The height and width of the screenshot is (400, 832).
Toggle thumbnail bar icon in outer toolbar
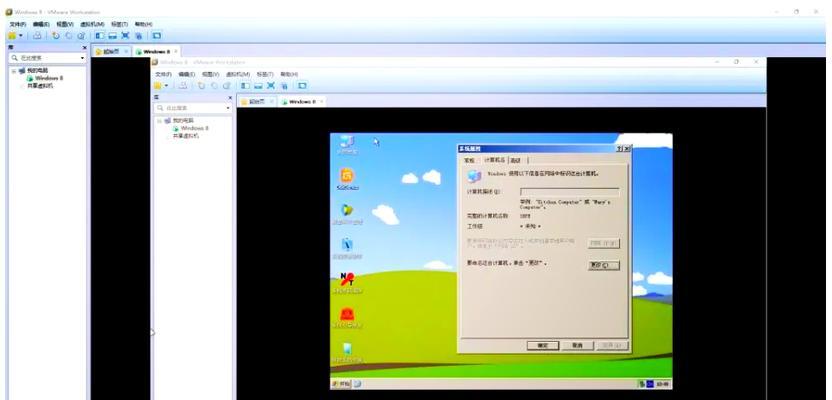tap(112, 36)
